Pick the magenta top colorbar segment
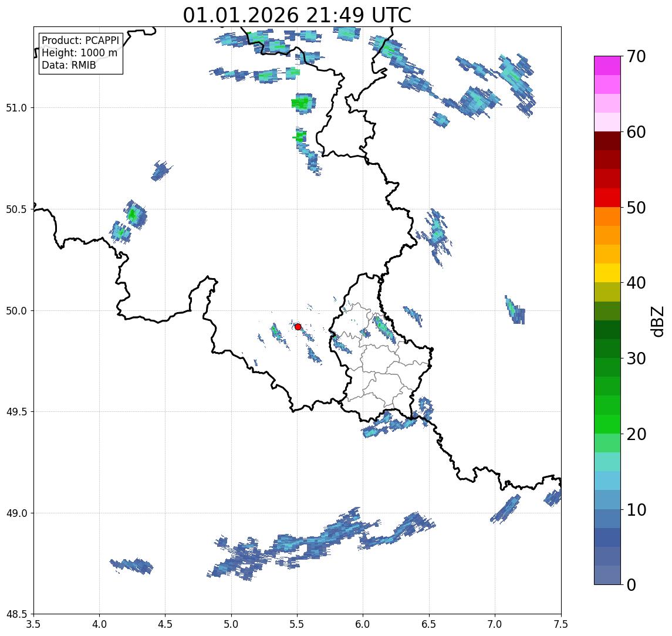The height and width of the screenshot is (636, 672). 607,66
